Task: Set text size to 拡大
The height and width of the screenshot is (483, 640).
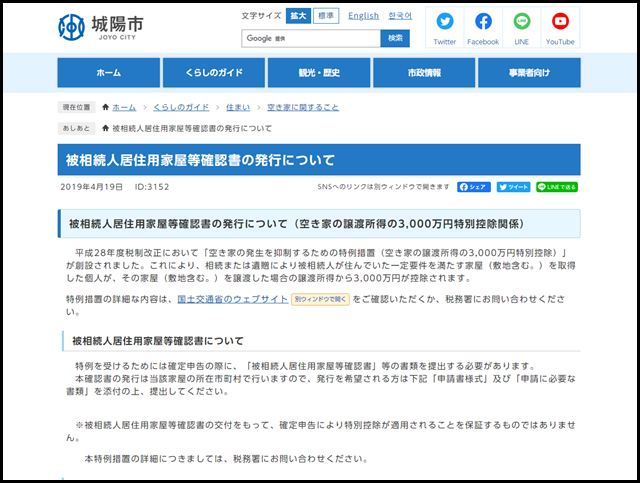Action: pyautogui.click(x=298, y=16)
